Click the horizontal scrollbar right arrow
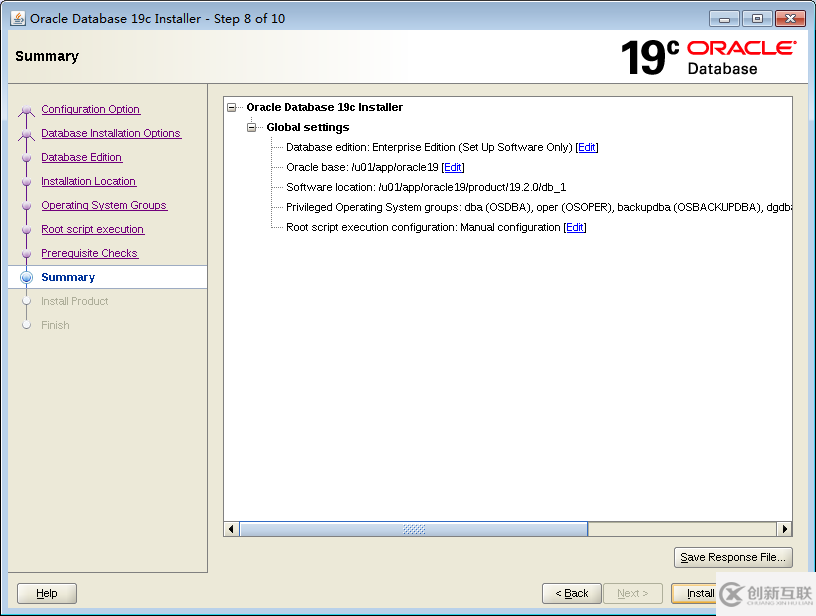This screenshot has height=616, width=816. pyautogui.click(x=784, y=529)
